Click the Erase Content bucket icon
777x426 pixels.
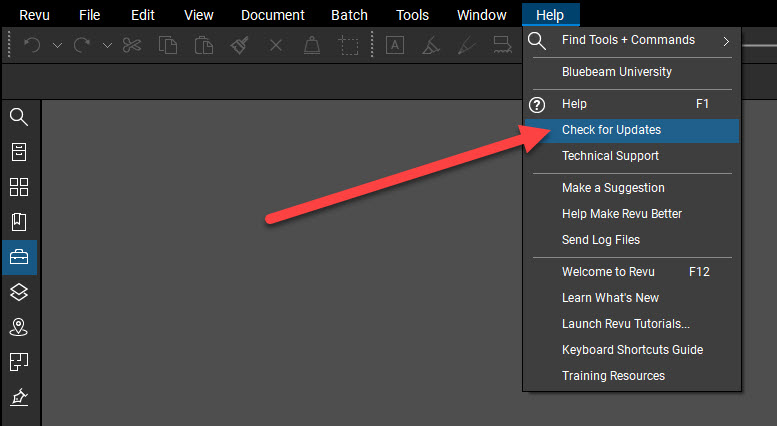(312, 46)
